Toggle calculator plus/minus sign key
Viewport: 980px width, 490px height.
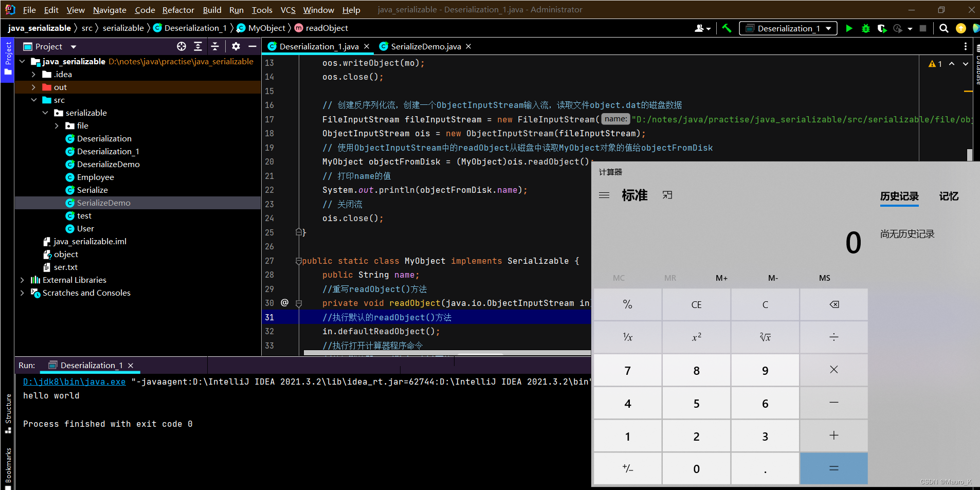tap(628, 468)
